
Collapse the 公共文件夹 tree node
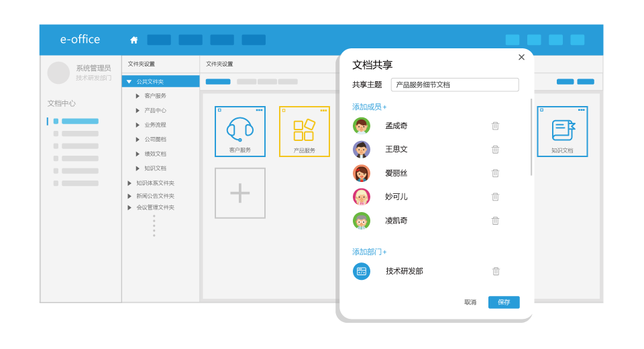point(129,82)
